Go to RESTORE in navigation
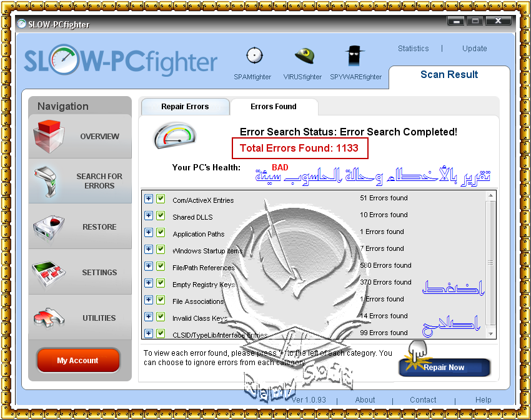The image size is (531, 420). [x=80, y=227]
